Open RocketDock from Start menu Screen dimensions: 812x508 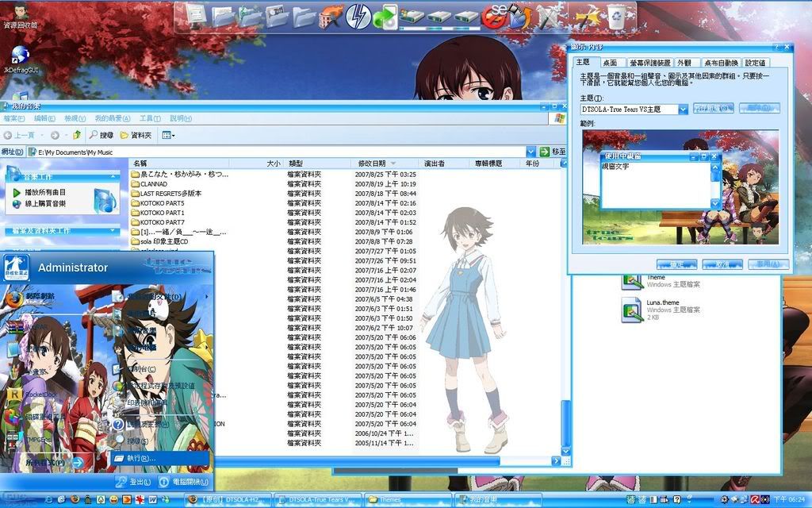tap(33, 394)
